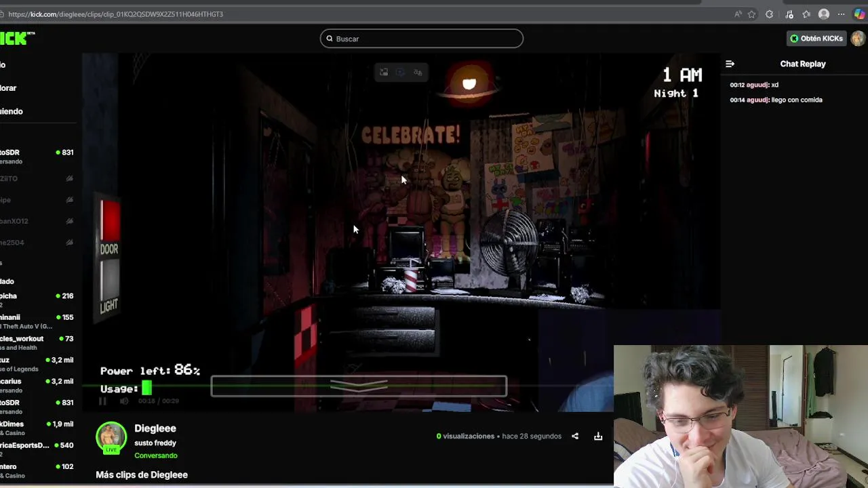Image resolution: width=868 pixels, height=488 pixels.
Task: Share the clip via share icon
Action: [575, 436]
